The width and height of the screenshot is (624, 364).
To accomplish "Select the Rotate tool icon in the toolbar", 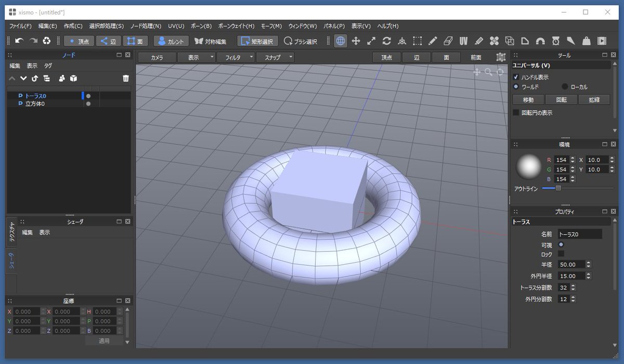I will 386,41.
